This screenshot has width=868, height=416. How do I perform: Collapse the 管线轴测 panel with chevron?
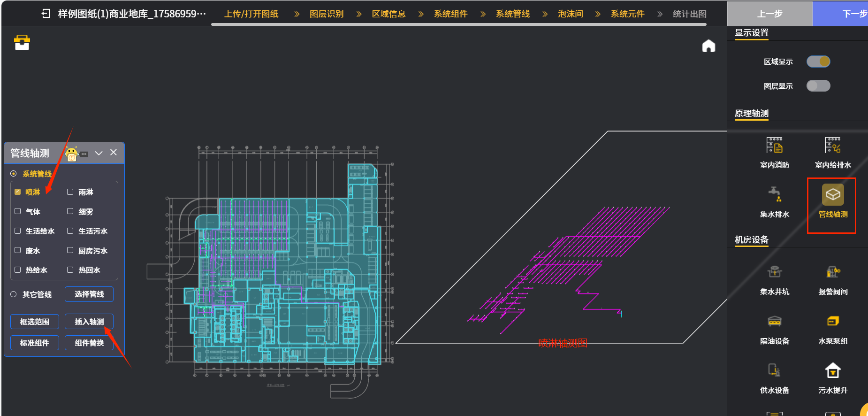pyautogui.click(x=99, y=153)
